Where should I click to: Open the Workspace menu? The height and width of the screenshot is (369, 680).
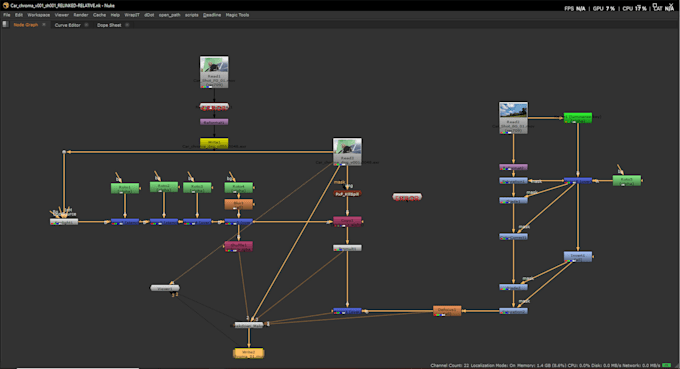pos(39,15)
